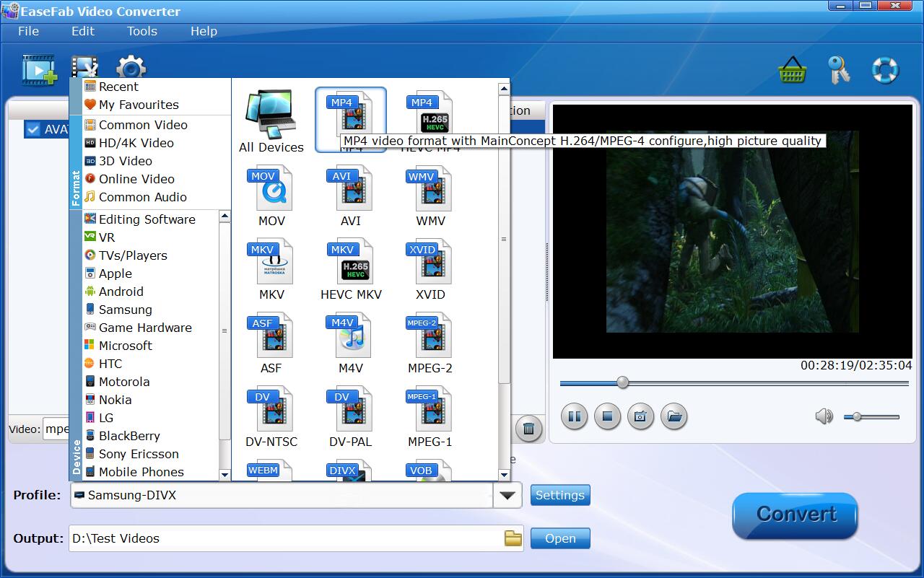Open the Edit video clip tool
This screenshot has height=578, width=924.
[84, 66]
